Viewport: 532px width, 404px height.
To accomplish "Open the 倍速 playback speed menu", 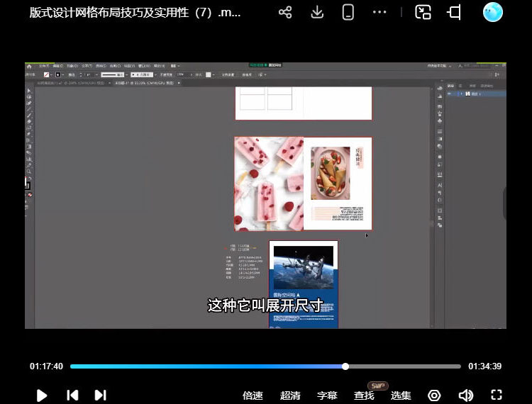I will [253, 395].
